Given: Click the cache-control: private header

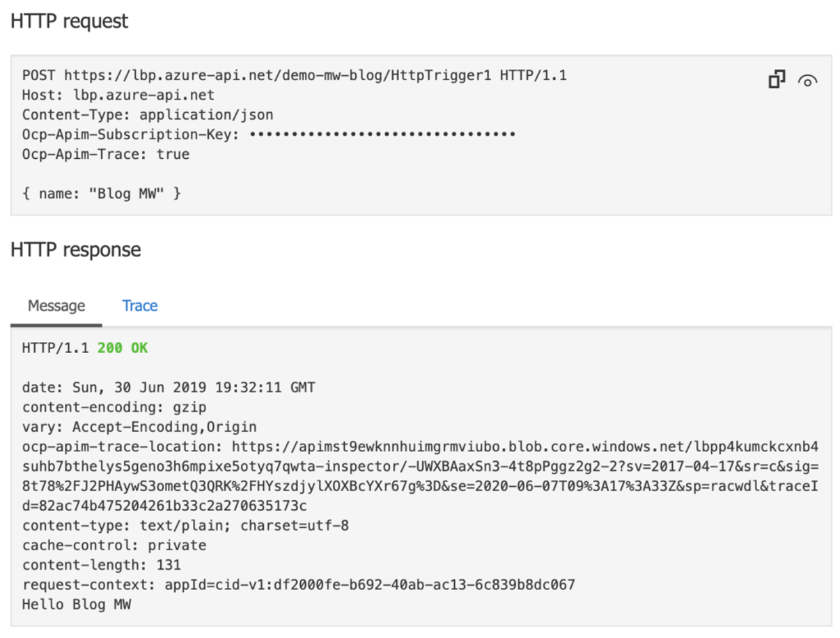Looking at the screenshot, I should pyautogui.click(x=114, y=545).
